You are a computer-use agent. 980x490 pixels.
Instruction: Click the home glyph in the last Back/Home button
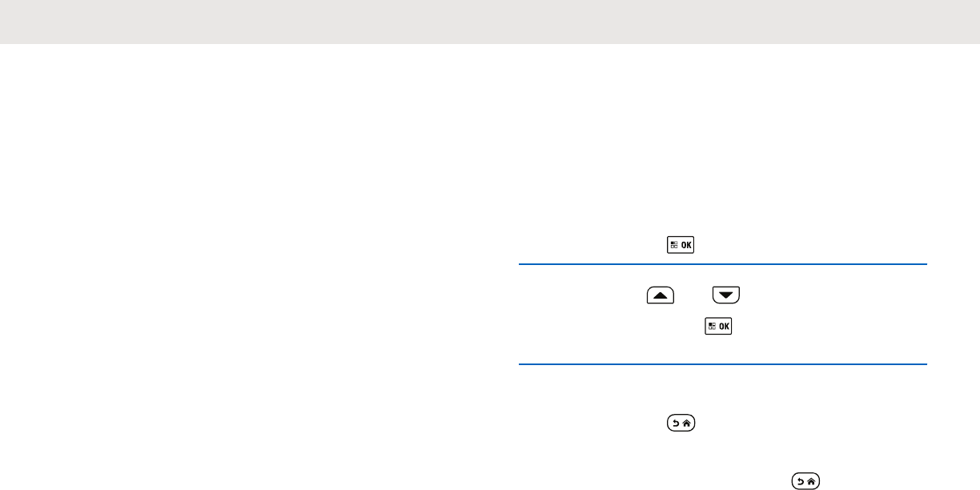point(812,481)
